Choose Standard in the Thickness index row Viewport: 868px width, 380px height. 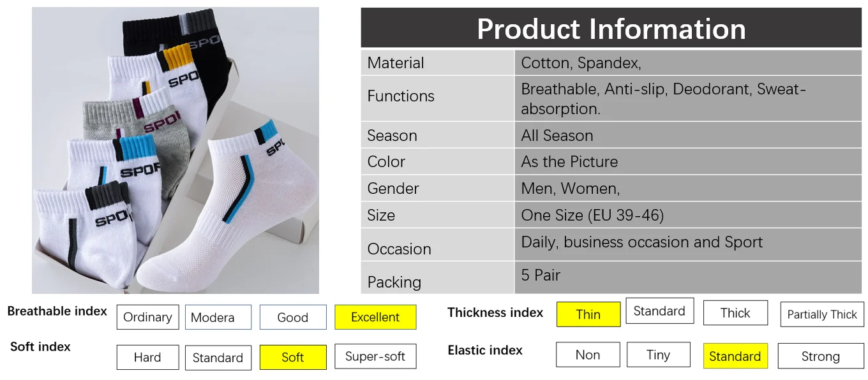[x=659, y=311]
